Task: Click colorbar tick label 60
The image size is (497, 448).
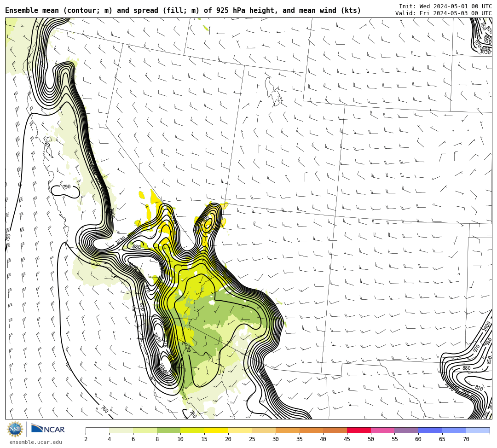Action: pos(418,439)
